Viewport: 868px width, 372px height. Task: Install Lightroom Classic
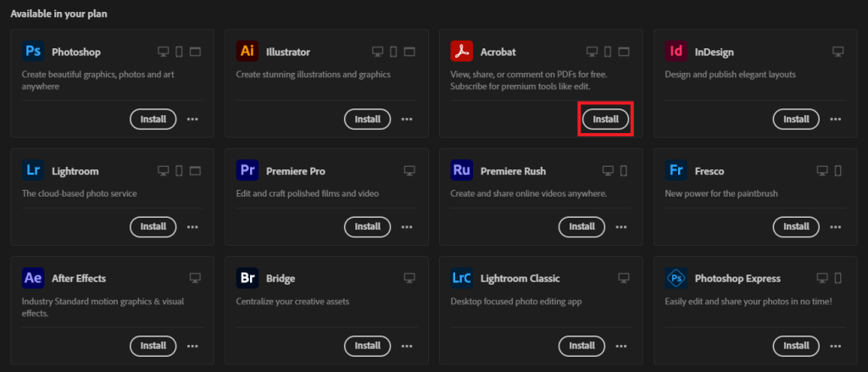point(582,346)
